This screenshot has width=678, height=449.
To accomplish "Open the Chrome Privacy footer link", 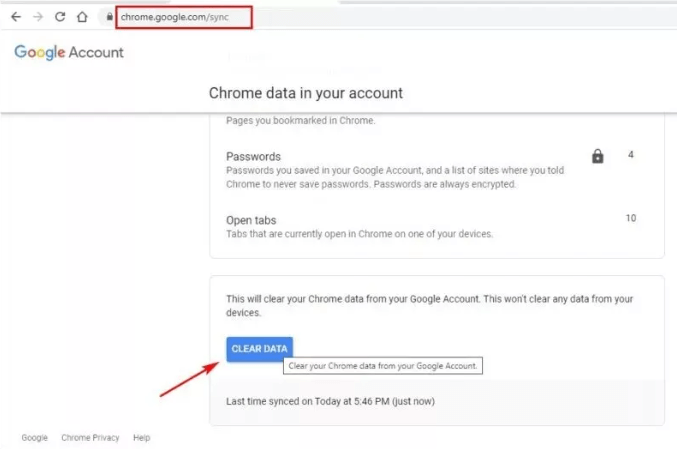I will click(90, 438).
